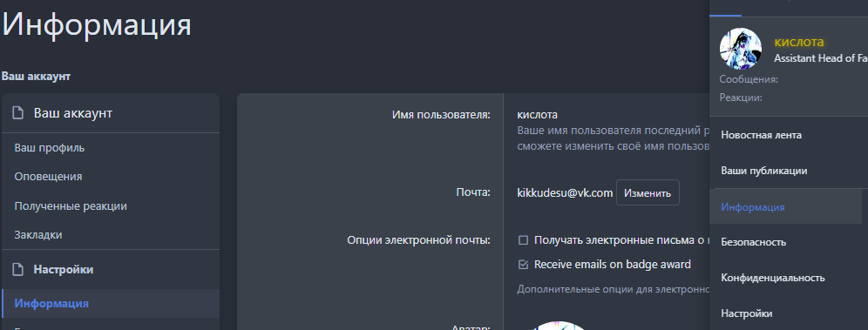Click the Имя пользователя field label
The height and width of the screenshot is (330, 868).
441,115
